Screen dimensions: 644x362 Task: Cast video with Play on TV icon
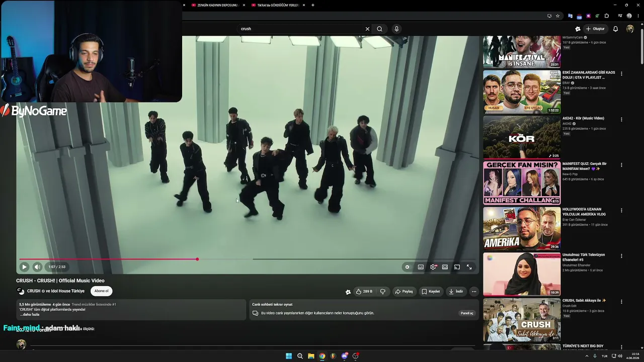coord(457,267)
